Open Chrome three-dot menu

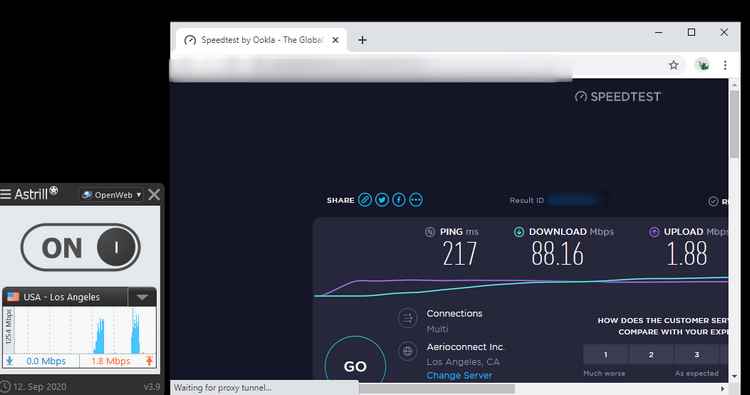(x=725, y=65)
